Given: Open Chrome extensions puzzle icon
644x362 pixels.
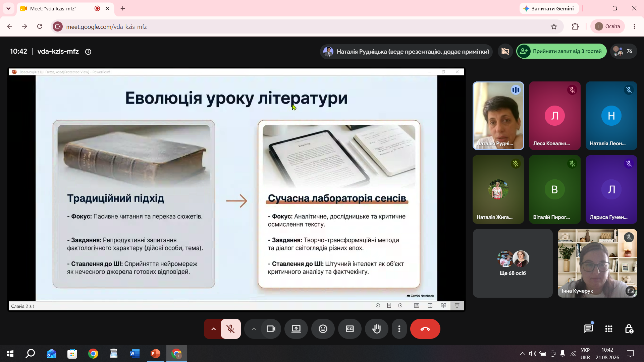Looking at the screenshot, I should click(x=575, y=26).
